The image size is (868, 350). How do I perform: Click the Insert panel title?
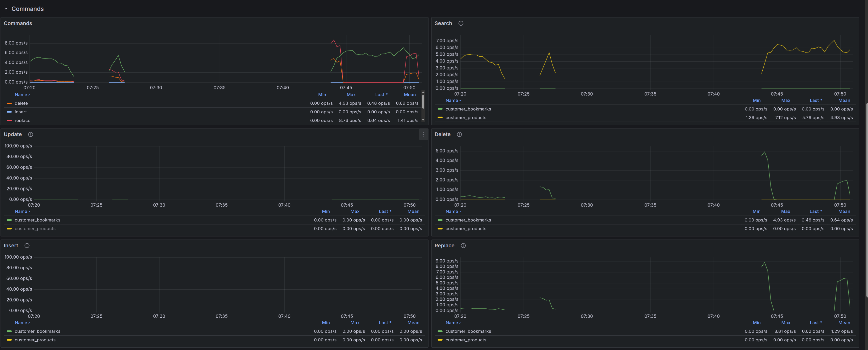11,246
